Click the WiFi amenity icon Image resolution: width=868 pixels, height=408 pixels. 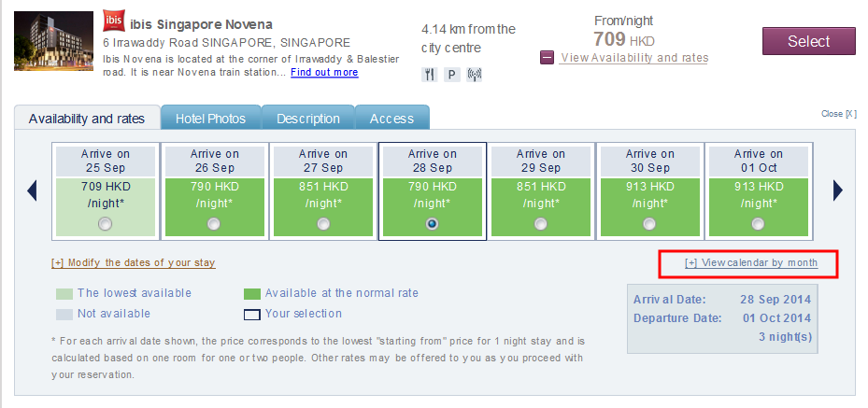(x=474, y=75)
